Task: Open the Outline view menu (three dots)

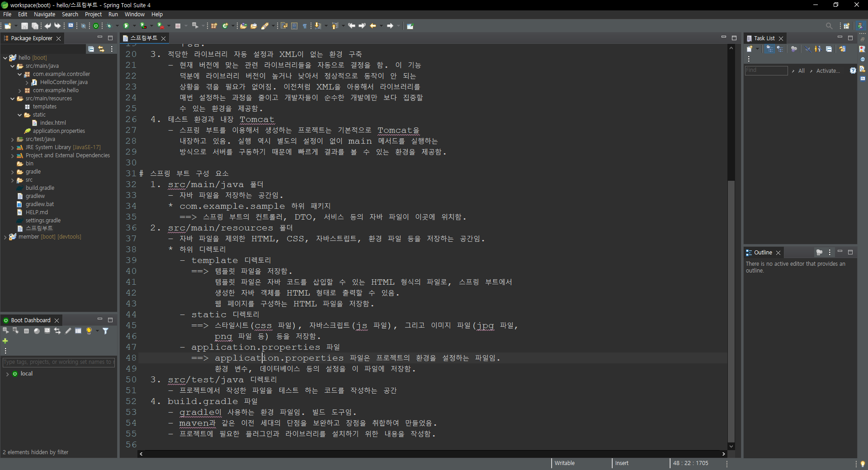Action: (830, 253)
